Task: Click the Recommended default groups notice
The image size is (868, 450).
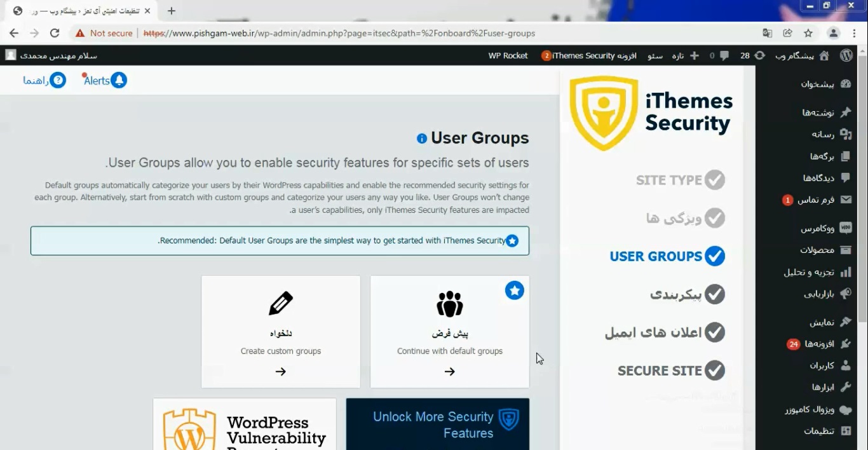Action: (280, 241)
